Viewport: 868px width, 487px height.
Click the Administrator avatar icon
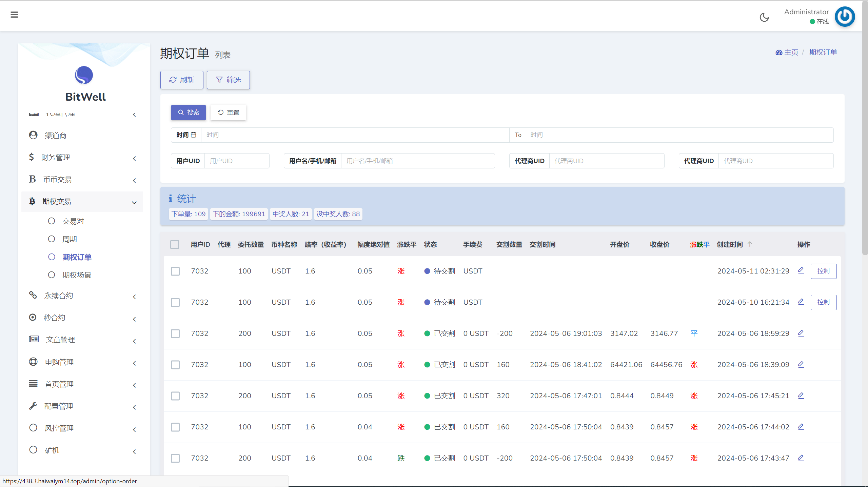[x=844, y=17]
